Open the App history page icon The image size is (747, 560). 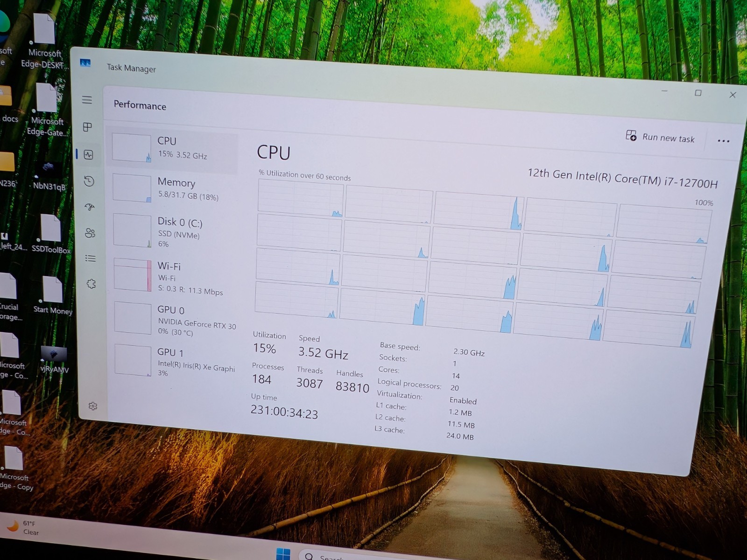tap(89, 181)
